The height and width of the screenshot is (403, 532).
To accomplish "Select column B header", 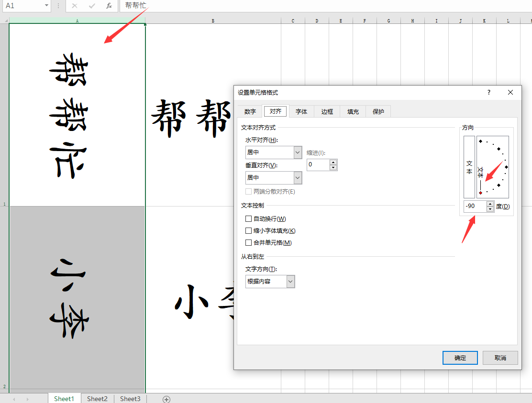I will pos(213,21).
